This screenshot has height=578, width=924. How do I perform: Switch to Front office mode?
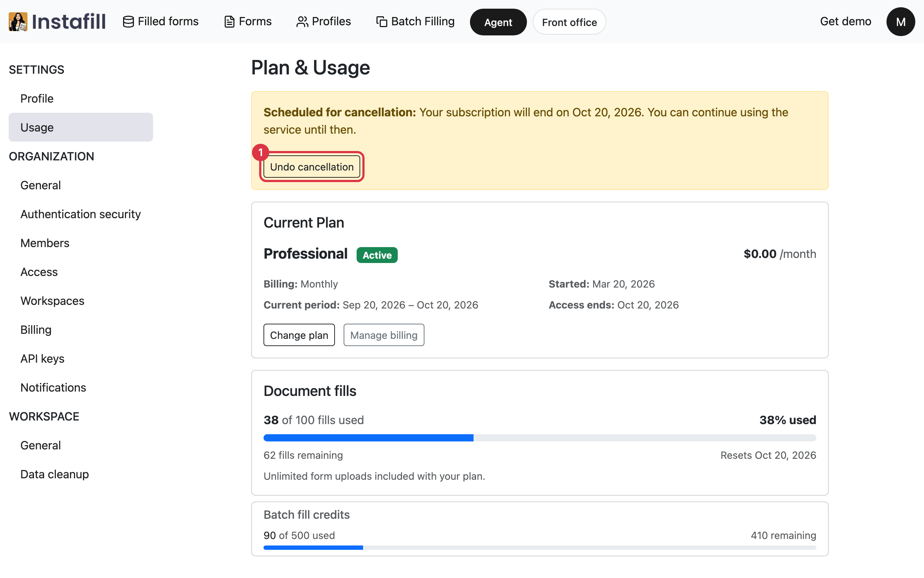tap(569, 22)
